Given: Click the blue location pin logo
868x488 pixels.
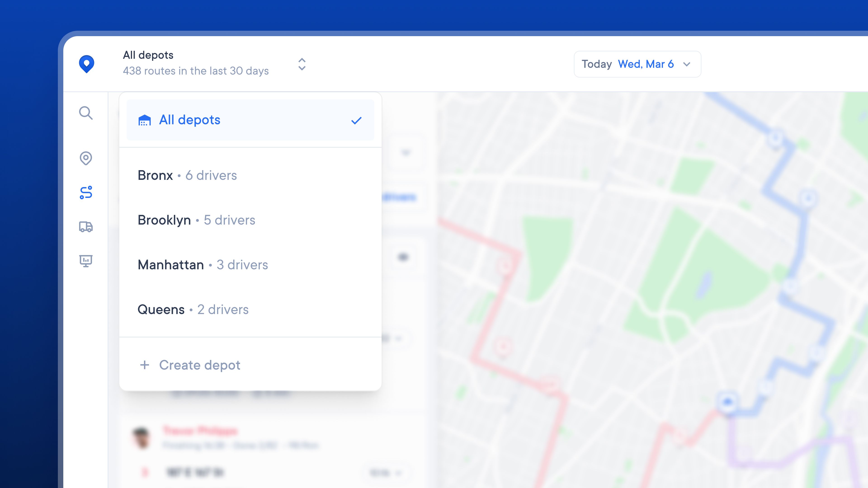Looking at the screenshot, I should (x=86, y=64).
